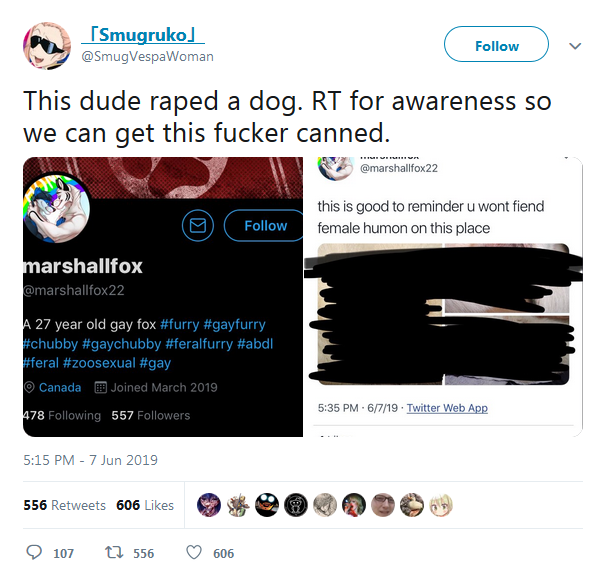This screenshot has width=605, height=575.
Task: Click the 5:15 PM - 7 Jun 2019 timestamp
Action: 90,460
